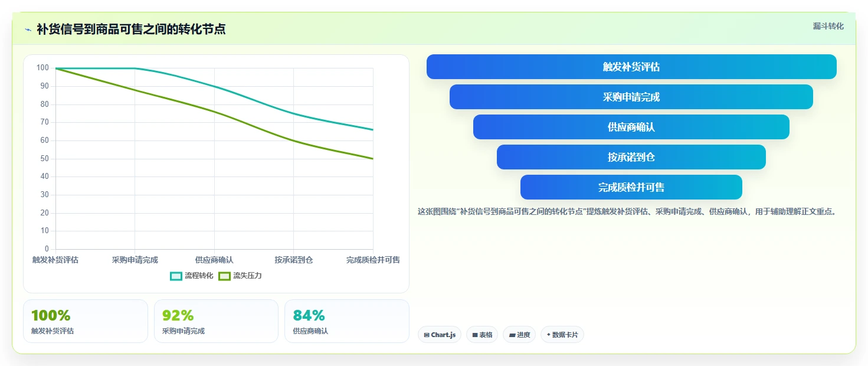Select the 完成质检并可售 funnel stage
The image size is (868, 366).
(x=631, y=187)
